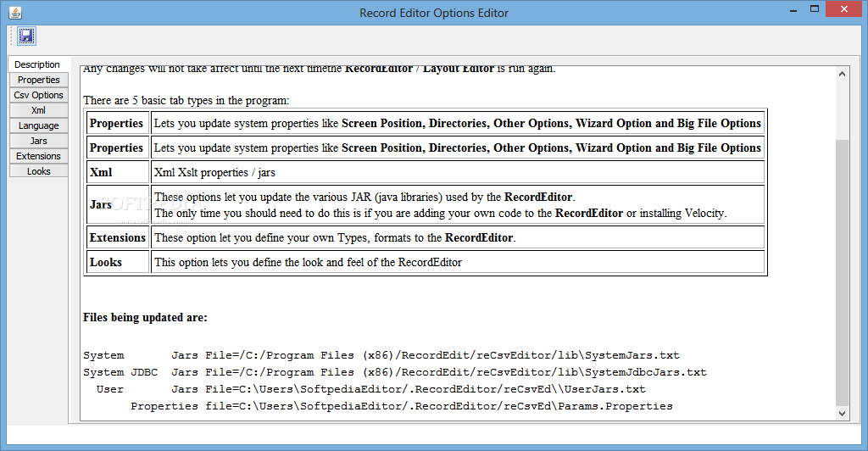868x451 pixels.
Task: Click the UserJars.txt file path line
Action: click(x=371, y=389)
